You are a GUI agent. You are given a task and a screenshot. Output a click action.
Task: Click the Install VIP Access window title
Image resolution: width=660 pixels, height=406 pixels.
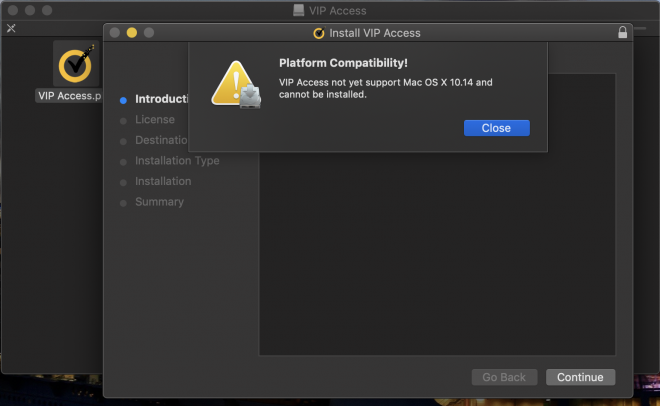[x=375, y=33]
